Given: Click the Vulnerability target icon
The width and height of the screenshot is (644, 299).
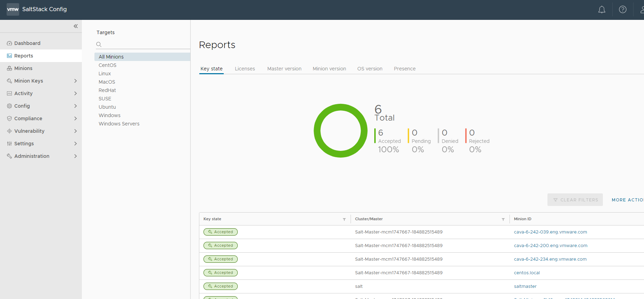Looking at the screenshot, I should tap(9, 131).
